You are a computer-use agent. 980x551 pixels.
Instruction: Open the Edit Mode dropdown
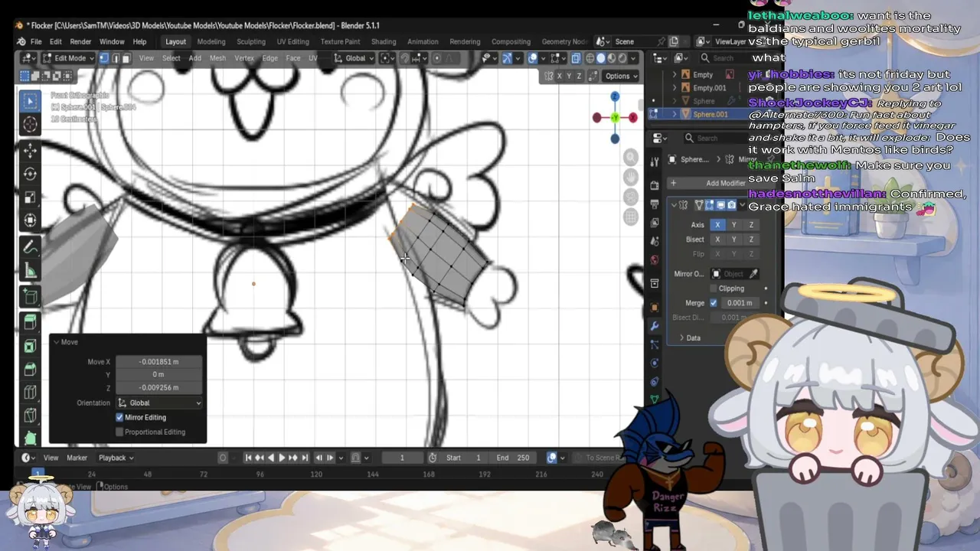pos(68,58)
